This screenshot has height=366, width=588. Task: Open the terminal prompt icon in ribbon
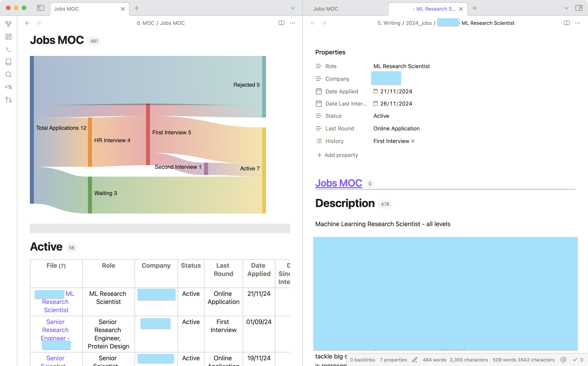[8, 49]
